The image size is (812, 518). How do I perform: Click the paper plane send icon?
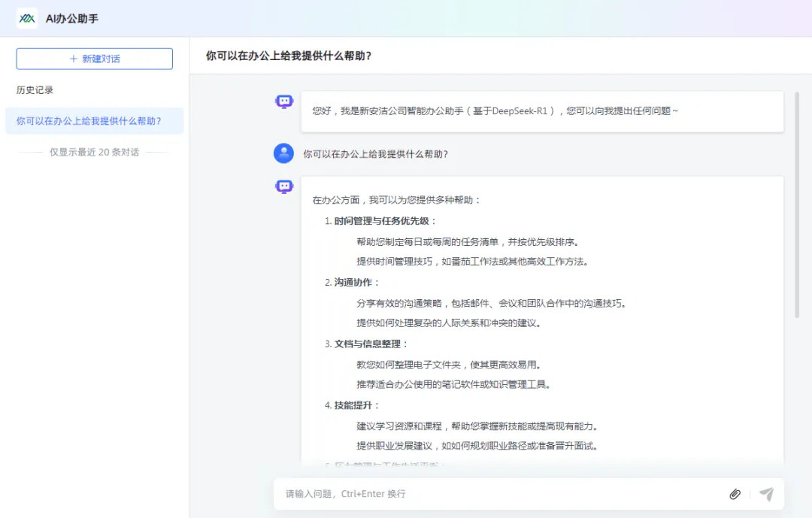[766, 494]
